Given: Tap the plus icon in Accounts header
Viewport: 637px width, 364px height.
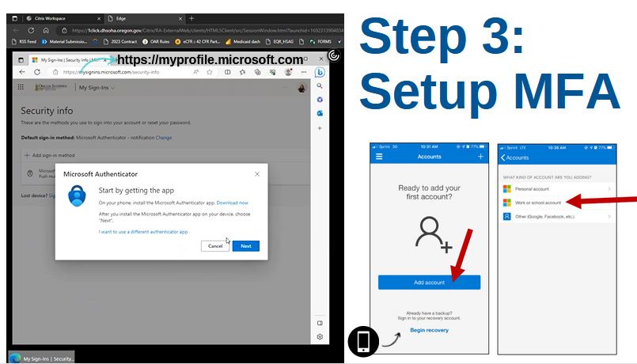Looking at the screenshot, I should coord(480,157).
